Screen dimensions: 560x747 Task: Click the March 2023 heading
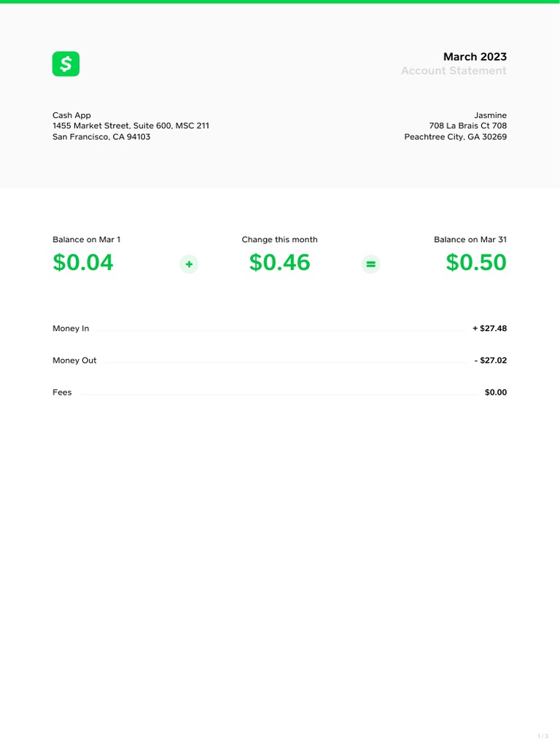pos(475,57)
